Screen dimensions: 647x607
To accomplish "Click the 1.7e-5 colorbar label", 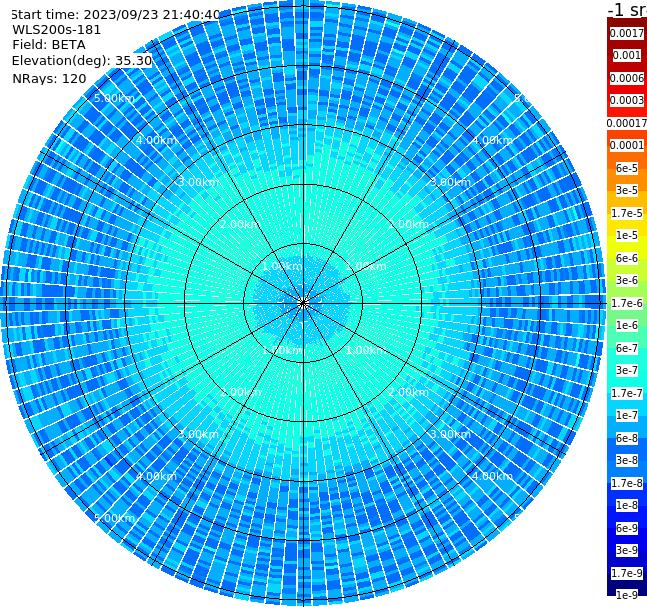I will pos(627,213).
